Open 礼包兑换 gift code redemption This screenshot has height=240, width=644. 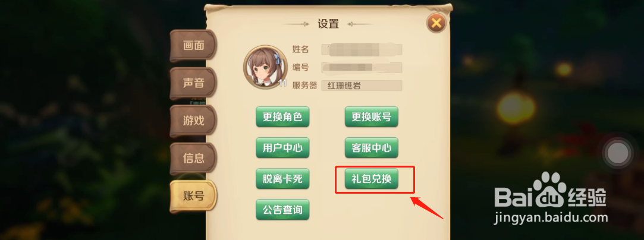tap(371, 178)
